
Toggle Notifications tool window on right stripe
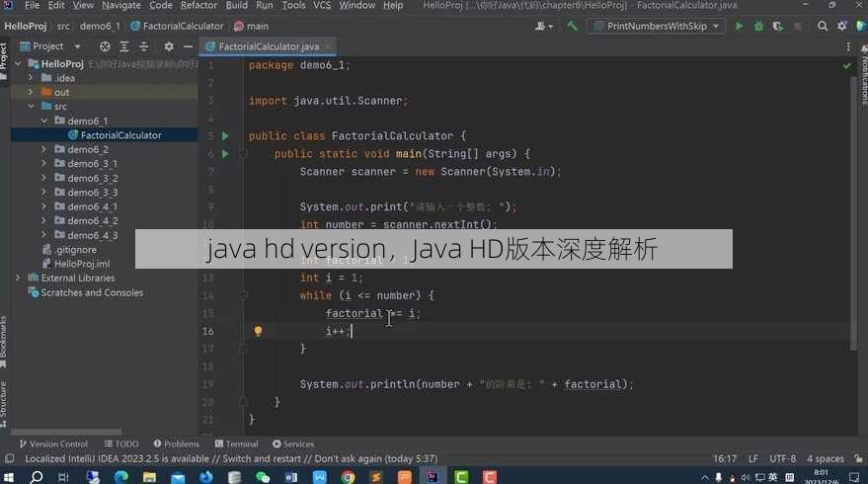click(x=864, y=74)
